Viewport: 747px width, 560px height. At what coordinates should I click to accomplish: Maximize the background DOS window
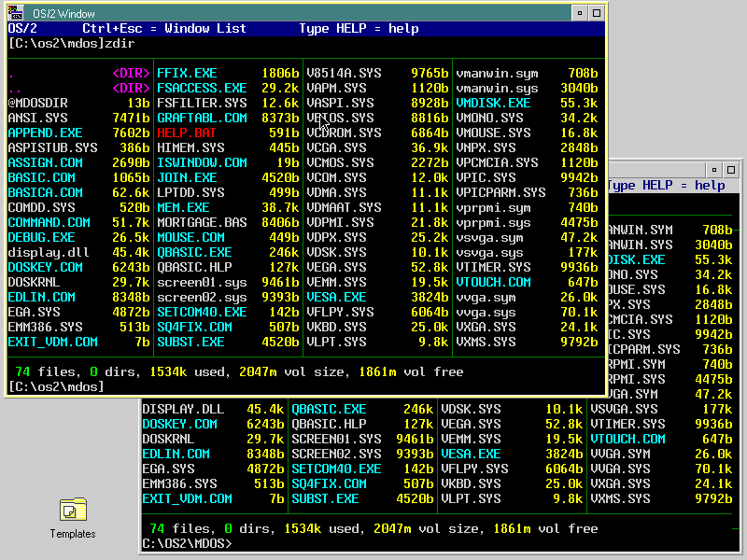click(731, 170)
